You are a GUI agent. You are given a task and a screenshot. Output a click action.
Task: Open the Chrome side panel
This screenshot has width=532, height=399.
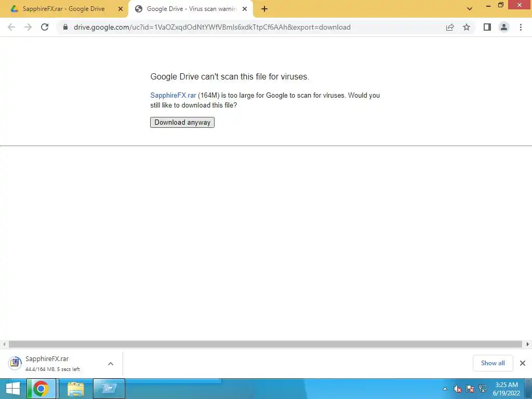coord(487,27)
